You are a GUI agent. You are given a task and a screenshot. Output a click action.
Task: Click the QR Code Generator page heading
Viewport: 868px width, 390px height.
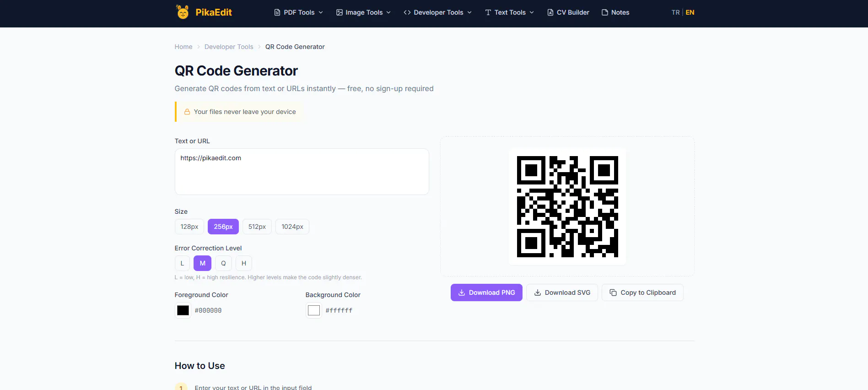coord(236,71)
